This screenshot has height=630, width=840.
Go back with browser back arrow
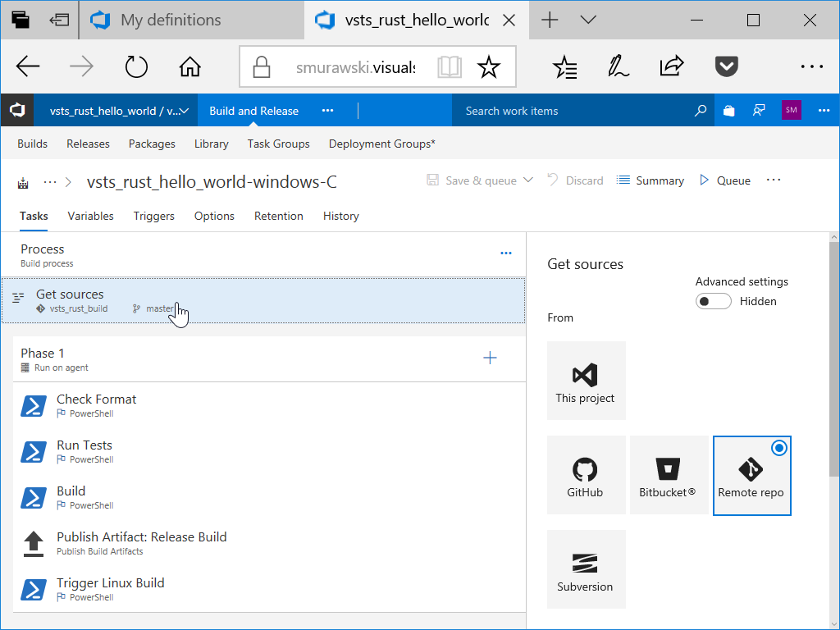[28, 67]
